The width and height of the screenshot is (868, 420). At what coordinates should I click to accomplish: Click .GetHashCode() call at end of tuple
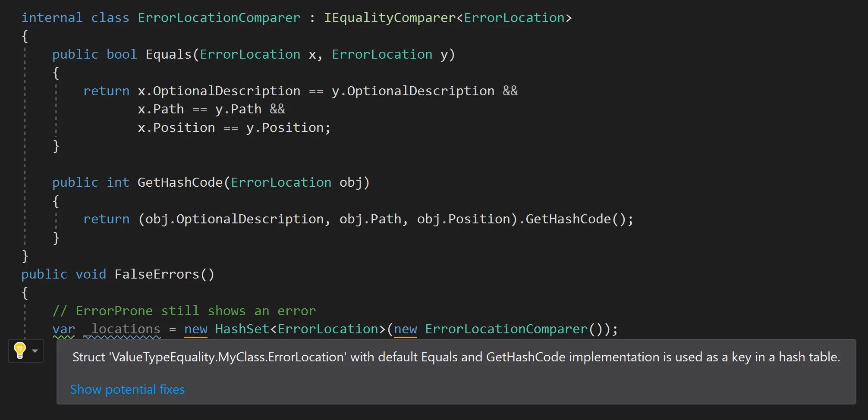572,219
